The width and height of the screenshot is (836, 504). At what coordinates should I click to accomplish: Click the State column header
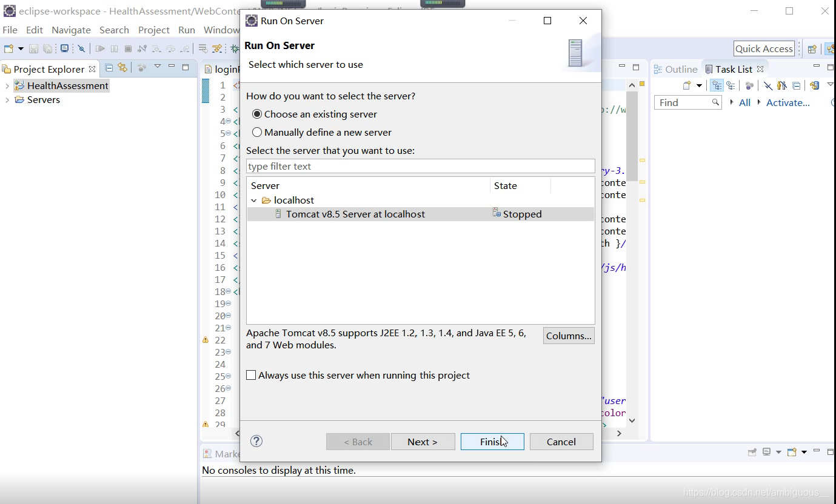click(520, 185)
